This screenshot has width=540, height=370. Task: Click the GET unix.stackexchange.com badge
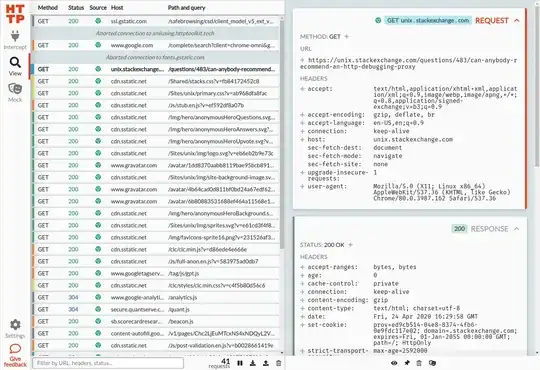click(427, 20)
